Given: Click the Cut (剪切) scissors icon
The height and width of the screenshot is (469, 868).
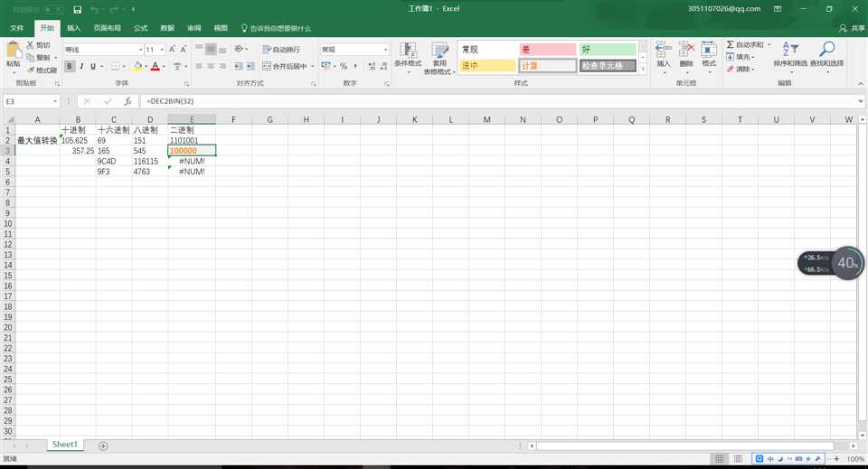Looking at the screenshot, I should point(30,45).
